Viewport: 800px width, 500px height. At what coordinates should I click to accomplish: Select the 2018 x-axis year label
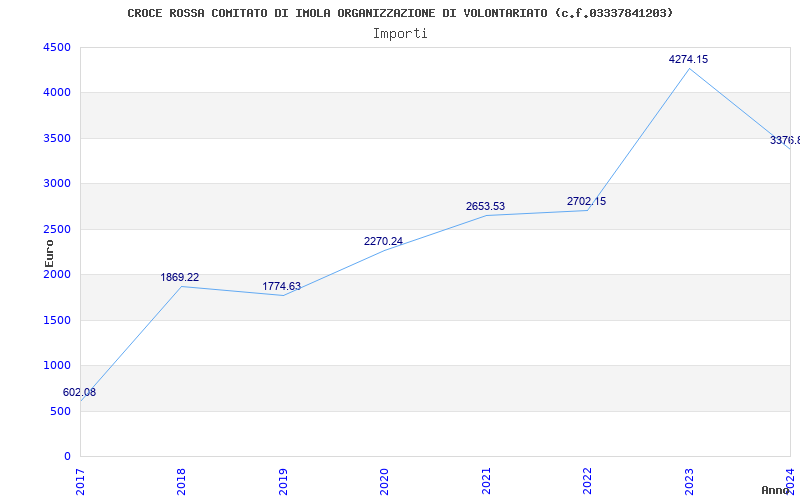(x=181, y=482)
